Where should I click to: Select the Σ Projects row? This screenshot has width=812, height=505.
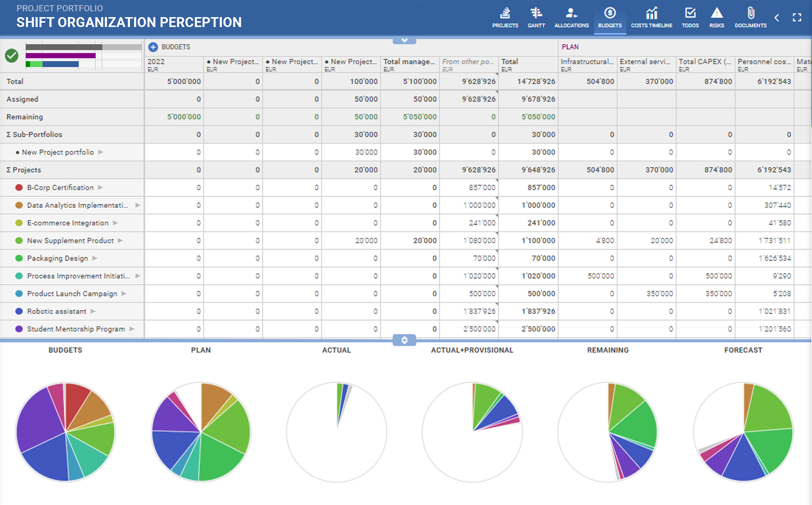405,170
